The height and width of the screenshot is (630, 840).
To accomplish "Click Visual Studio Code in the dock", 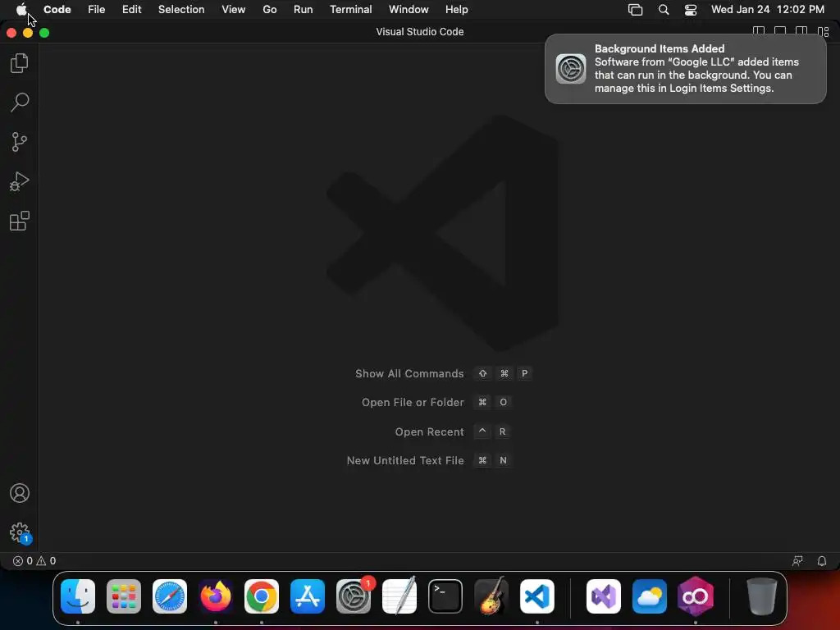I will coord(537,596).
